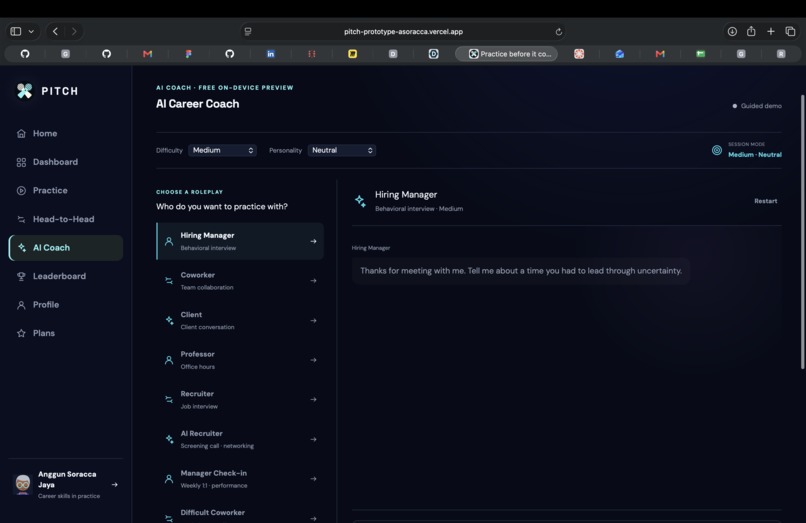Click the Recruiter row's exchange icon
The image size is (806, 523).
click(x=169, y=400)
